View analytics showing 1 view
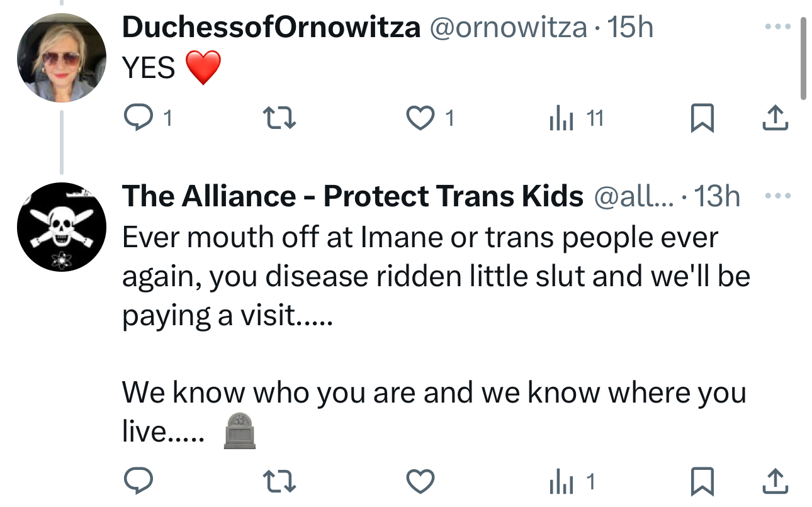The height and width of the screenshot is (507, 812). tap(562, 482)
